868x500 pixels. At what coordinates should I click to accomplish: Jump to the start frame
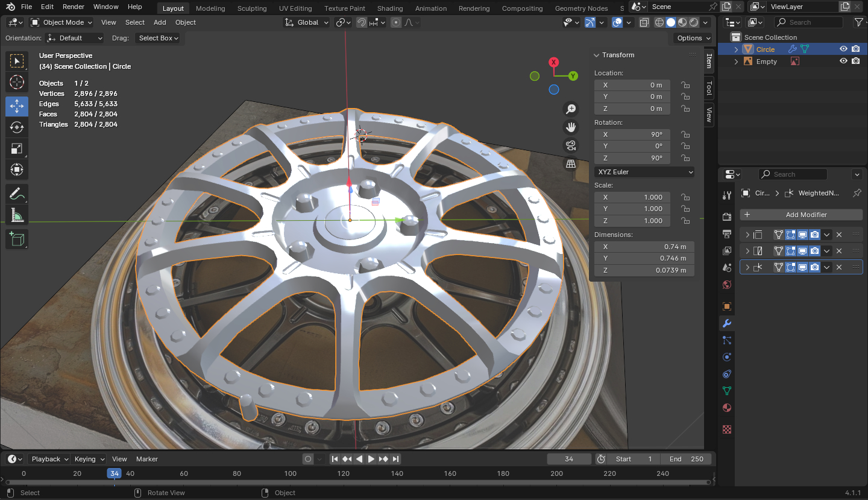tap(335, 459)
